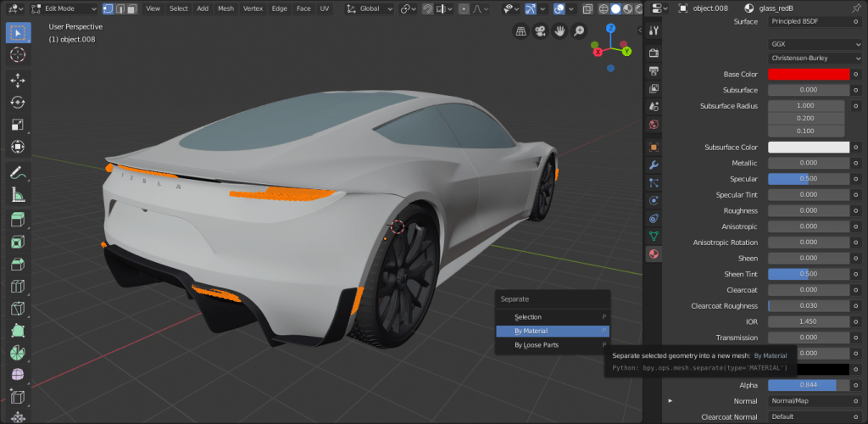This screenshot has height=424, width=868.
Task: Select the Annotate pencil tool
Action: (17, 172)
